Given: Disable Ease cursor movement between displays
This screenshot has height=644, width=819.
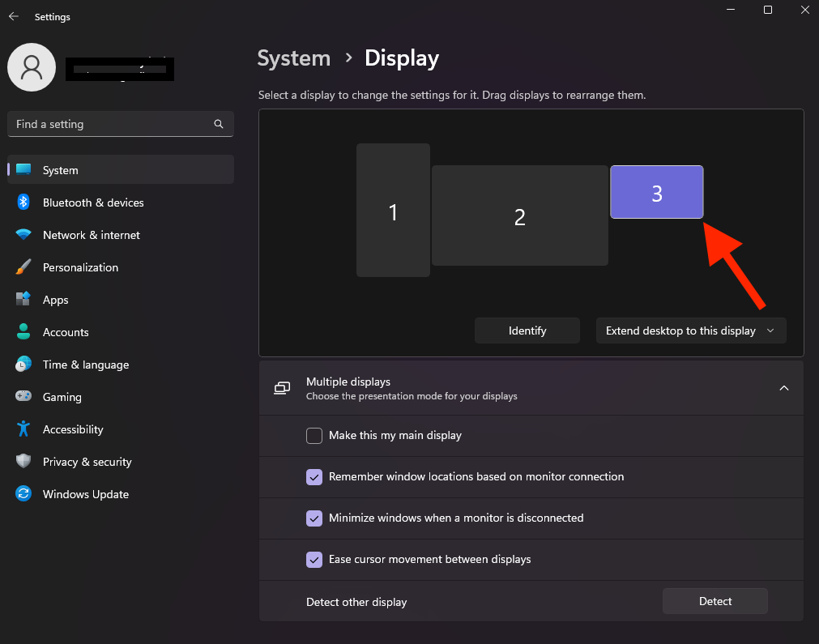Looking at the screenshot, I should point(314,560).
